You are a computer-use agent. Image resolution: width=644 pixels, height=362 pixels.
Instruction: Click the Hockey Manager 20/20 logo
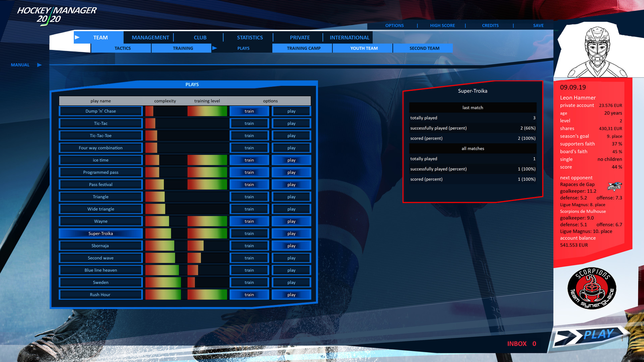[x=57, y=15]
